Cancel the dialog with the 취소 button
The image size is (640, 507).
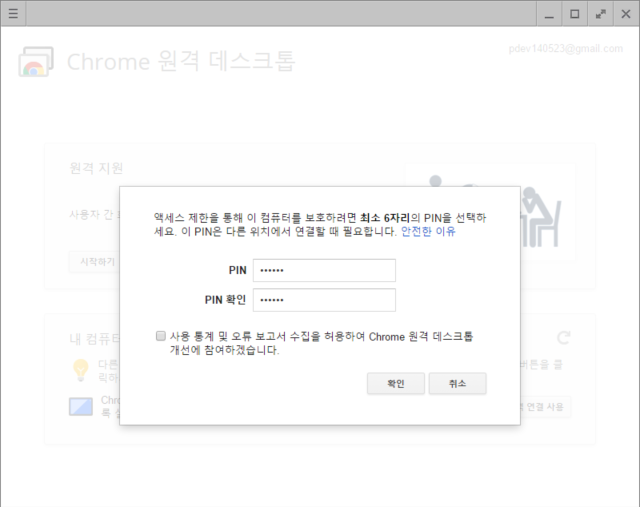tap(457, 383)
